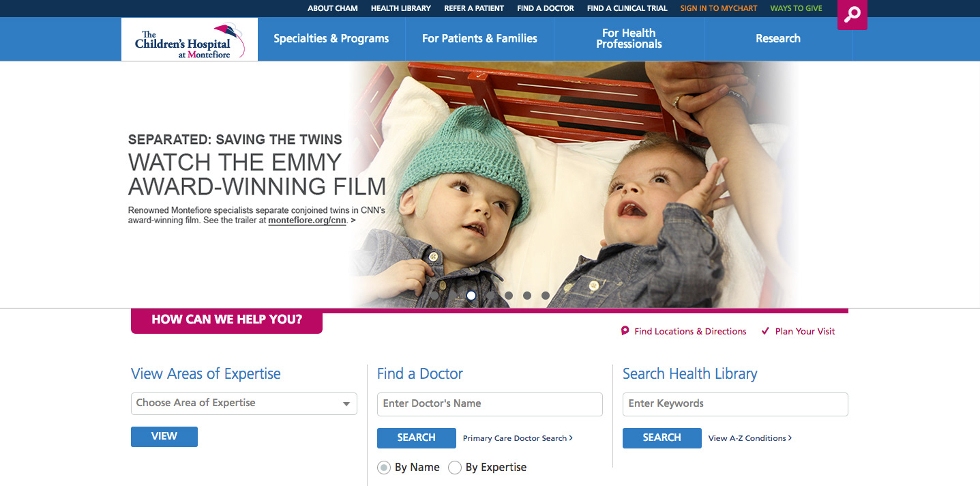The width and height of the screenshot is (980, 486).
Task: Go to About CHAM
Action: 333,8
